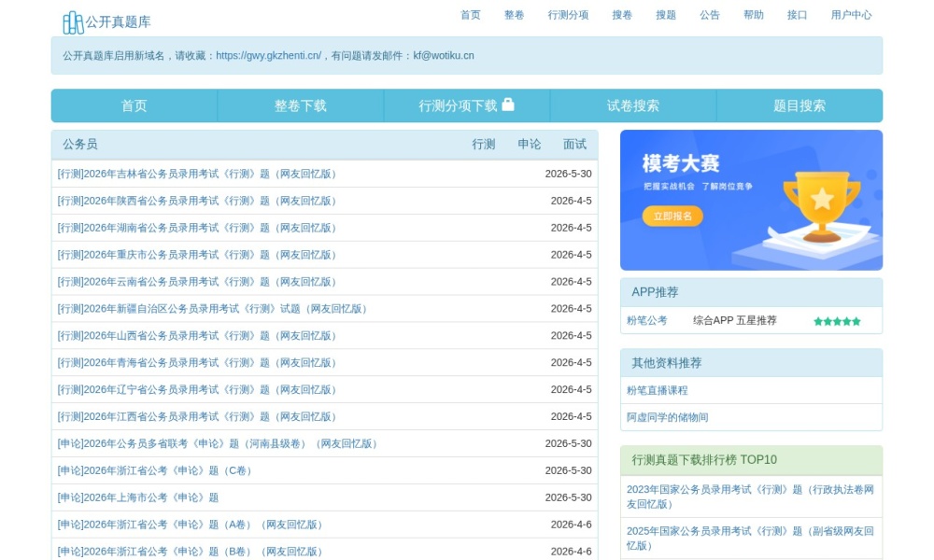Open 2026年浙江省公考申论C卷 link
The image size is (934, 560).
(155, 470)
